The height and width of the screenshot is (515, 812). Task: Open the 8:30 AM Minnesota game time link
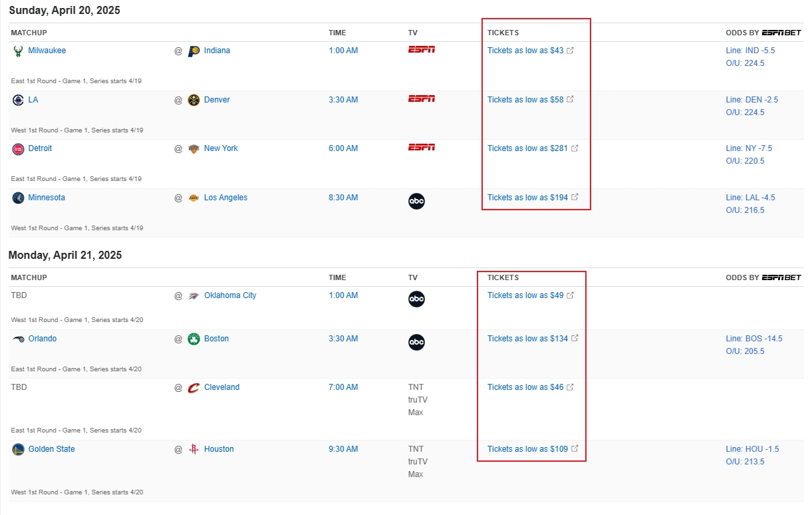tap(343, 198)
